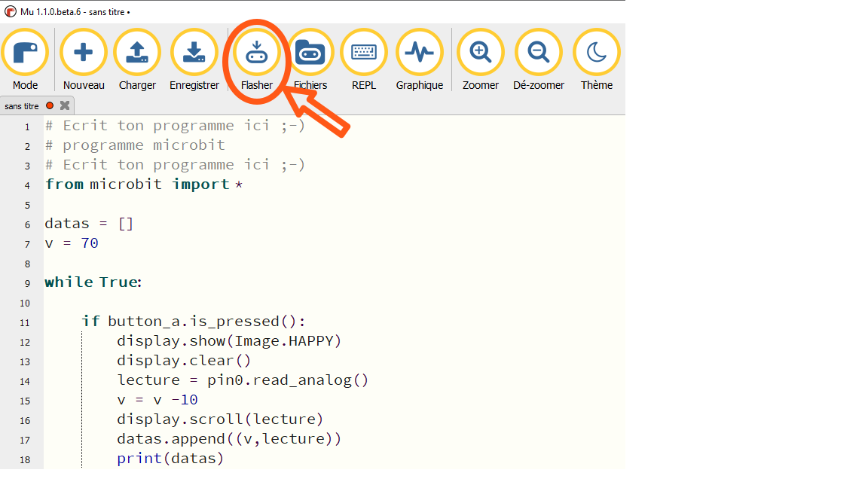Click 'lecture = pin0.read_analog()' line
The height and width of the screenshot is (488, 868).
point(243,380)
